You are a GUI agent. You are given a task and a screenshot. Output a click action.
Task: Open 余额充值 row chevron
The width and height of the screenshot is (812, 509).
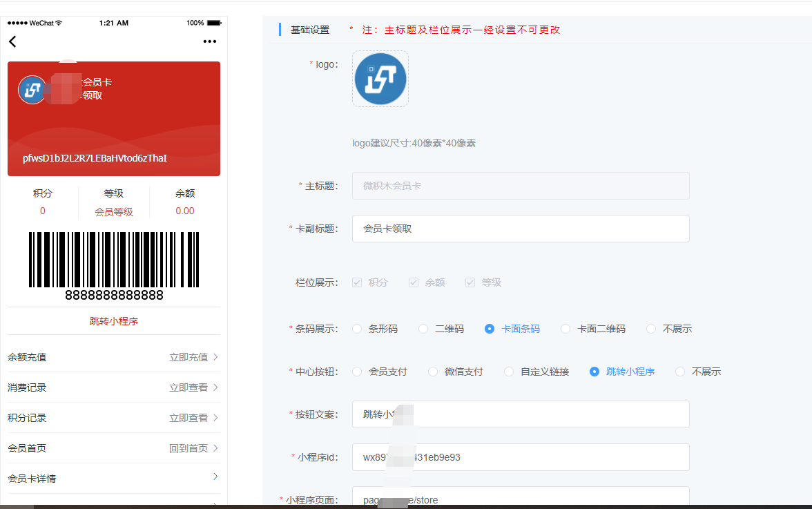pos(215,357)
